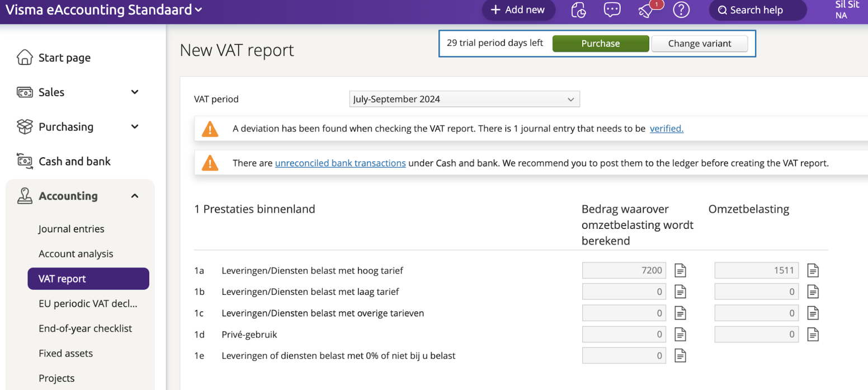868x390 pixels.
Task: Click the warning triangle beside the deviation message
Action: point(209,129)
